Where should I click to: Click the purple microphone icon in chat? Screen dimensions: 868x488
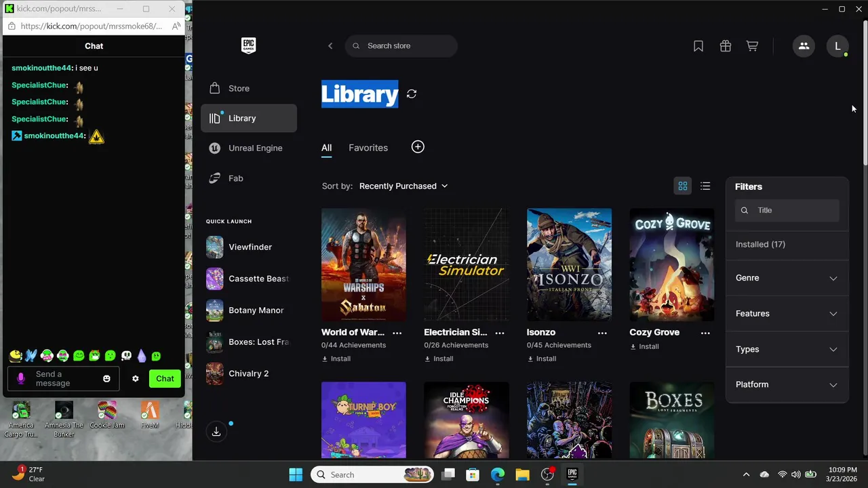pos(21,379)
